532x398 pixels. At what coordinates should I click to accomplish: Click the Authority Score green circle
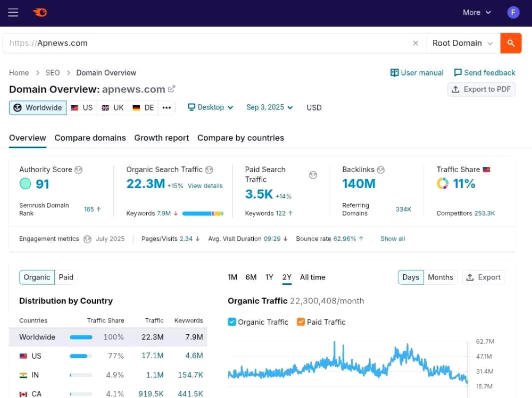tap(25, 184)
